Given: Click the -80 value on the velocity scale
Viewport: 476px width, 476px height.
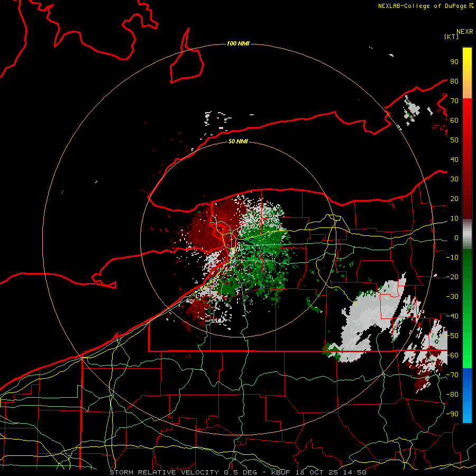Looking at the screenshot, I should (452, 395).
